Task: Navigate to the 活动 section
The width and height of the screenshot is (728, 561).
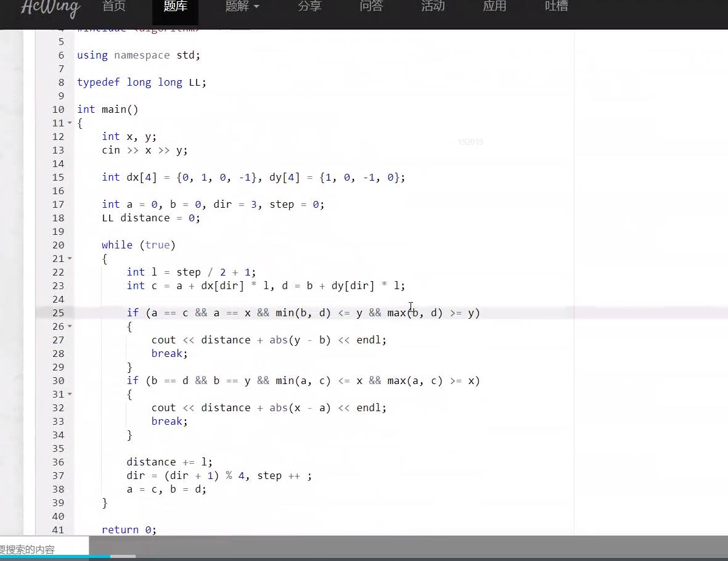Action: tap(433, 7)
